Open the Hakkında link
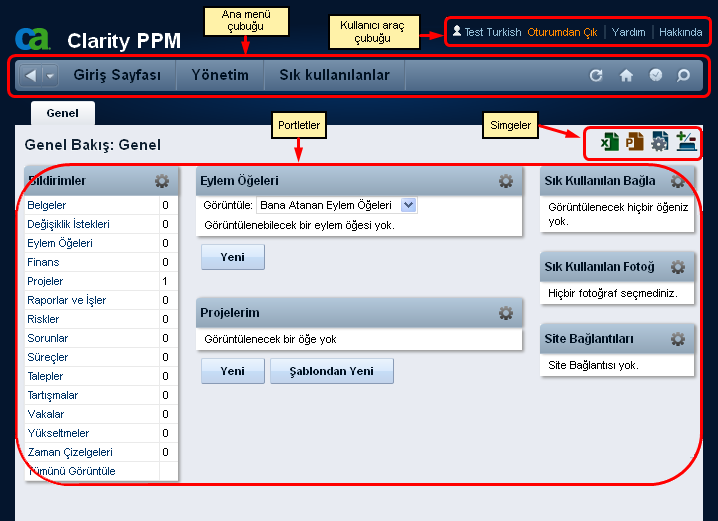This screenshot has height=521, width=718. (x=680, y=32)
